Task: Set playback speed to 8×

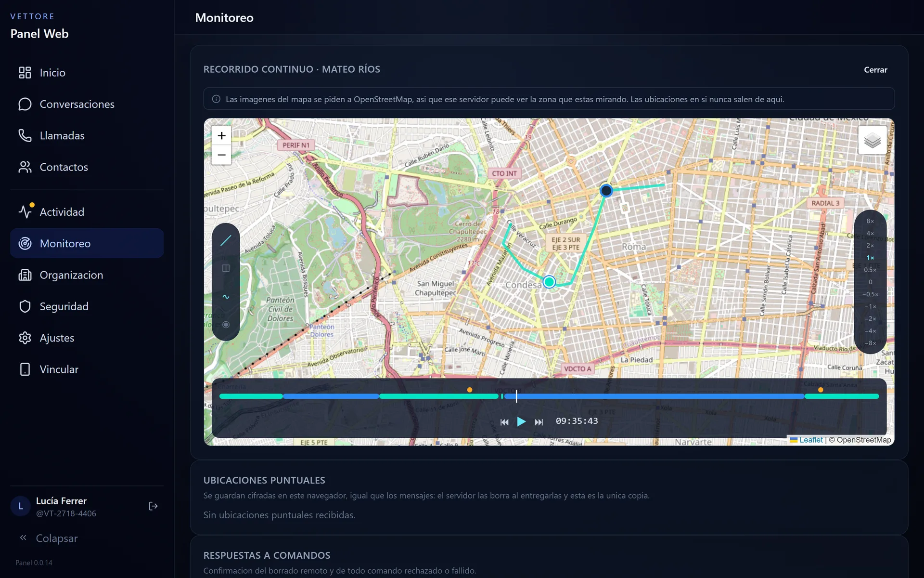Action: tap(870, 221)
